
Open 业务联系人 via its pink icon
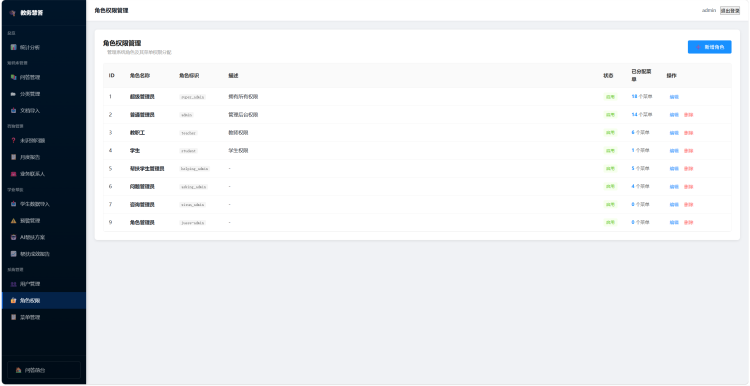click(x=13, y=174)
